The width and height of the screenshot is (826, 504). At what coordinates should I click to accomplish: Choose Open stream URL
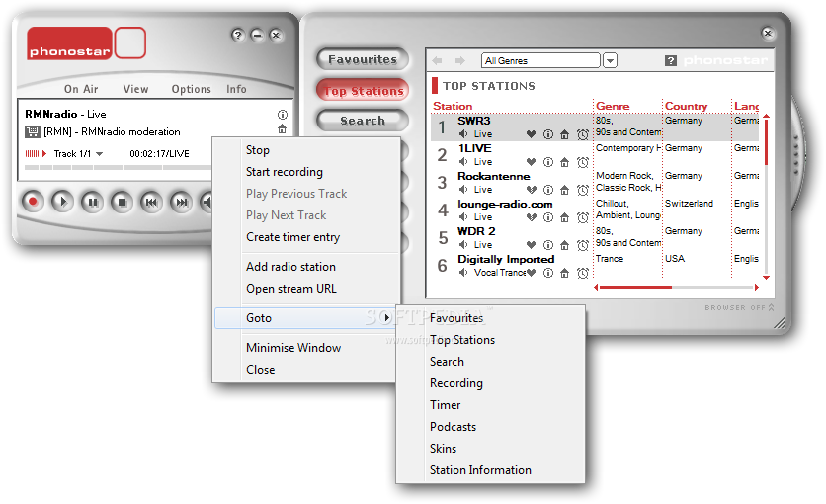291,289
